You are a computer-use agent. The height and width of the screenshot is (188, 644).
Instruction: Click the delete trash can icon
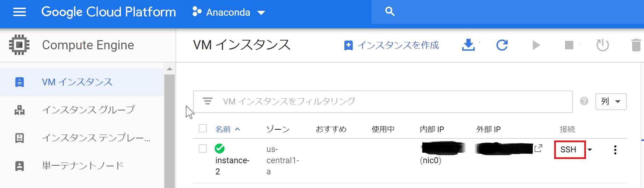point(636,45)
